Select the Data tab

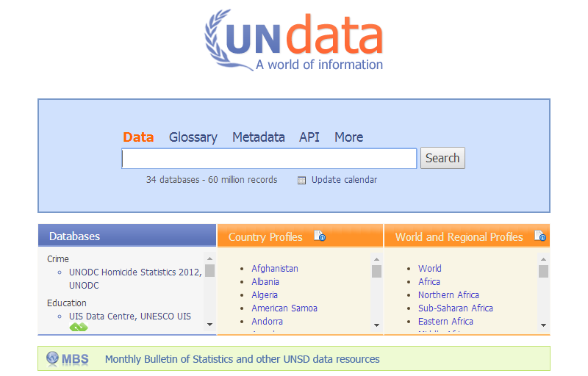(x=138, y=137)
